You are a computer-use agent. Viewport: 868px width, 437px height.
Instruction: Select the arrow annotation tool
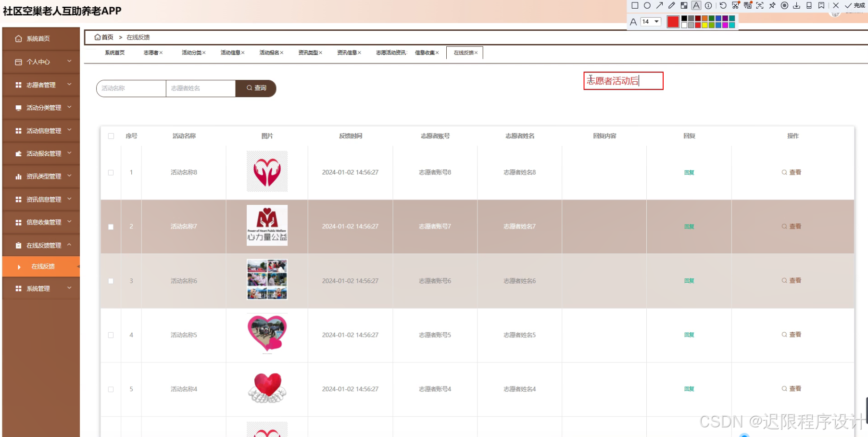659,5
